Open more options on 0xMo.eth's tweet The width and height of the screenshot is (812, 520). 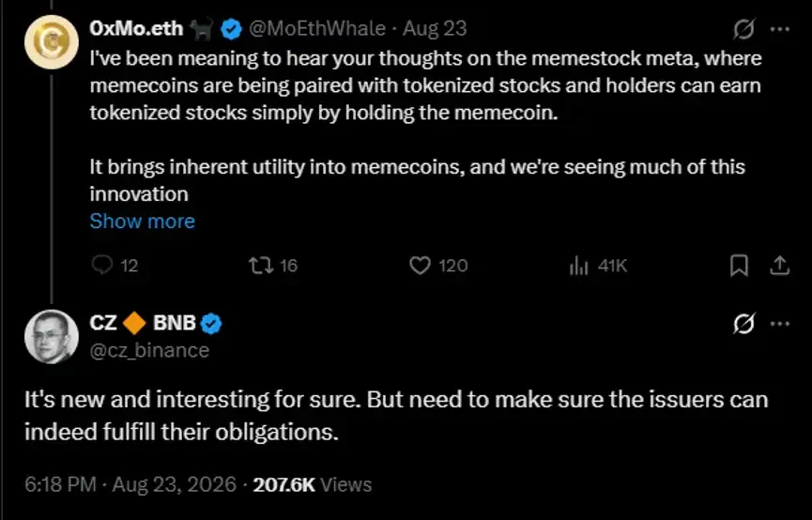click(780, 29)
